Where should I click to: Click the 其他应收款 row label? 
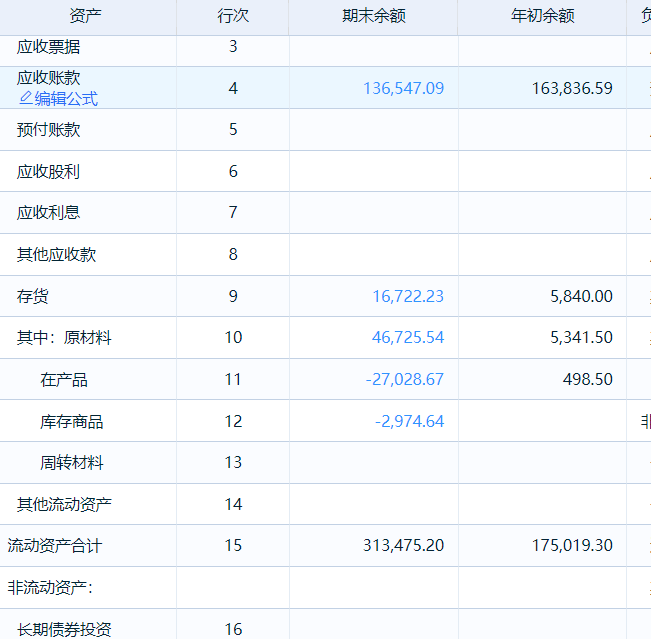pos(57,254)
